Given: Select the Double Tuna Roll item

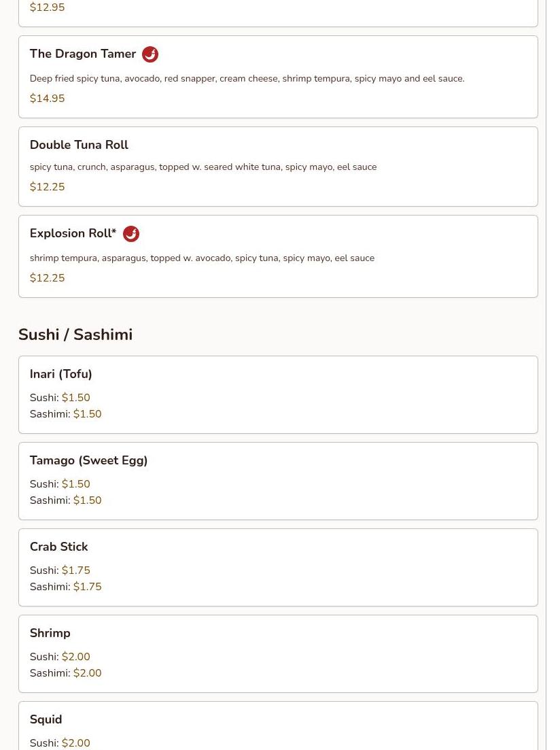Looking at the screenshot, I should click(79, 145).
